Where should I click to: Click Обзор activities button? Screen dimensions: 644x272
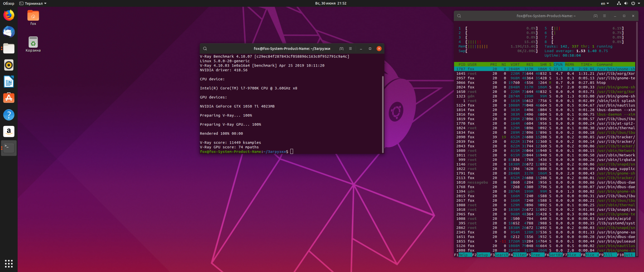[9, 3]
